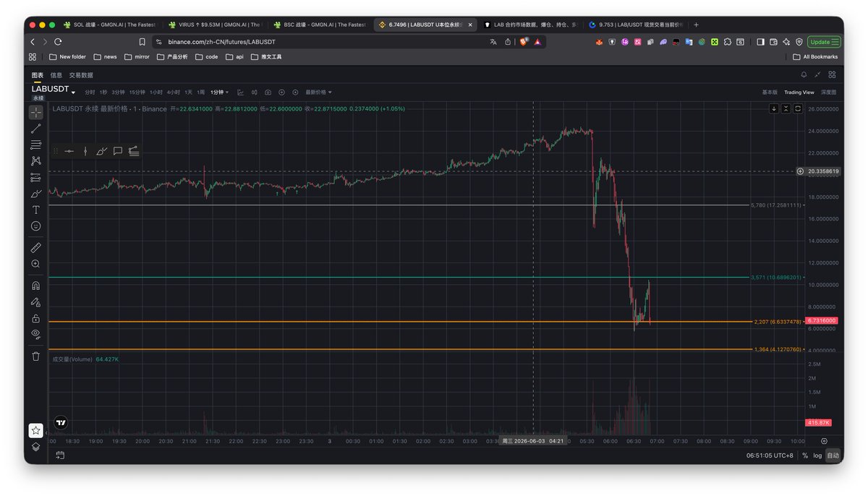Click the 5,780 gray horizontal line label
Screen dimensions: 868x496
775,205
